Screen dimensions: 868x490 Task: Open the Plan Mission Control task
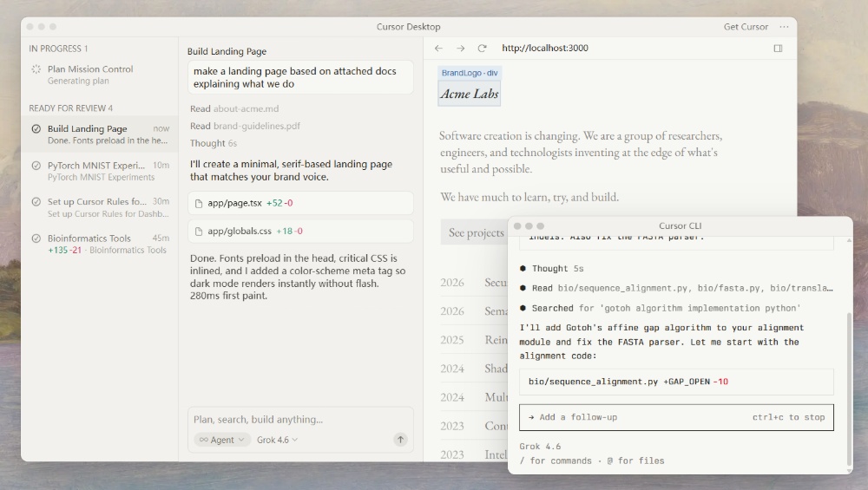(100, 75)
